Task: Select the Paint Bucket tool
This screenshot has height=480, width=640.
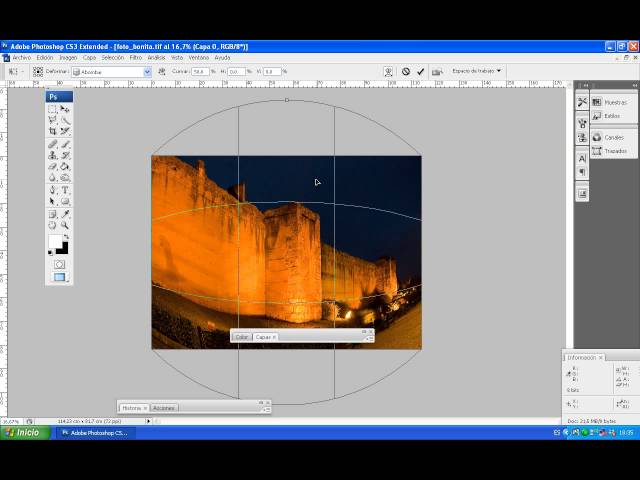Action: [65, 167]
